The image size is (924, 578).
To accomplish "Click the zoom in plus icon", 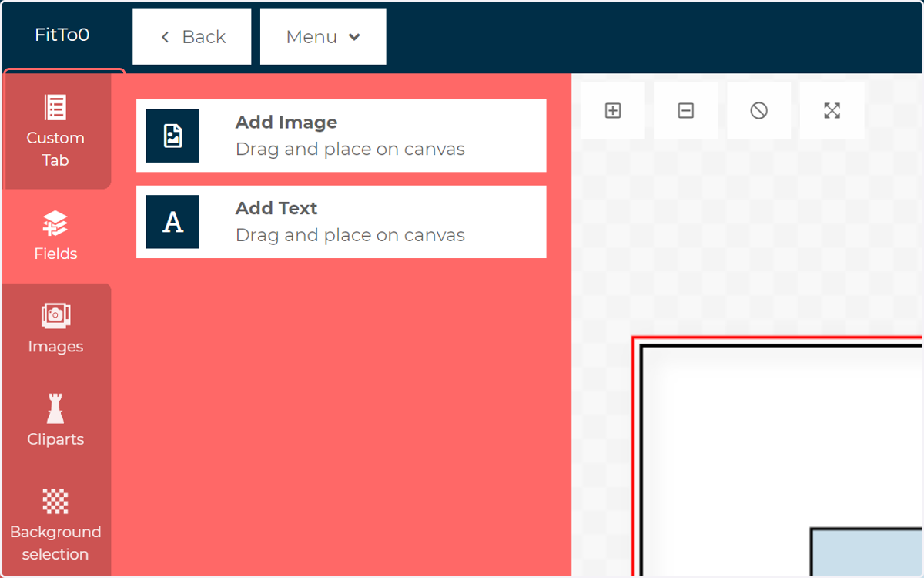I will [613, 111].
